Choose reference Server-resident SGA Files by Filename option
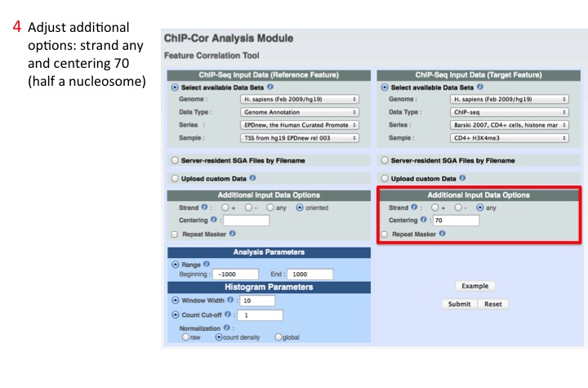Image resolution: width=588 pixels, height=388 pixels. (175, 160)
